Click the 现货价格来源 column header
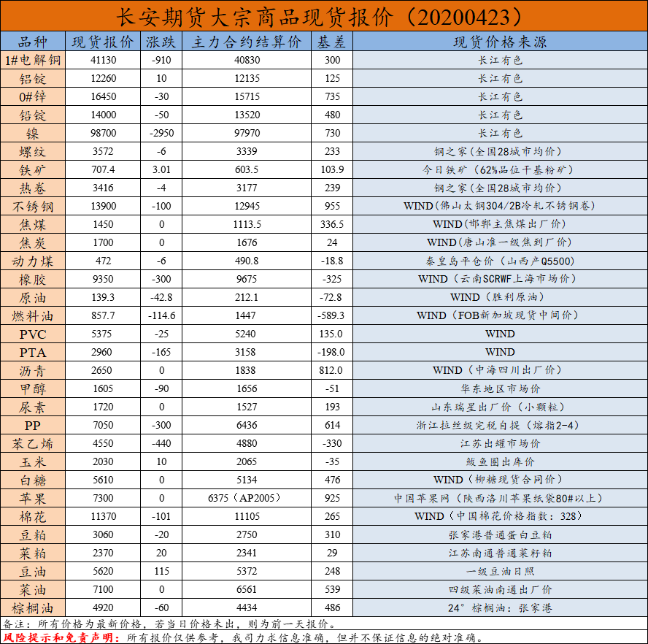The image size is (648, 644). pos(500,42)
